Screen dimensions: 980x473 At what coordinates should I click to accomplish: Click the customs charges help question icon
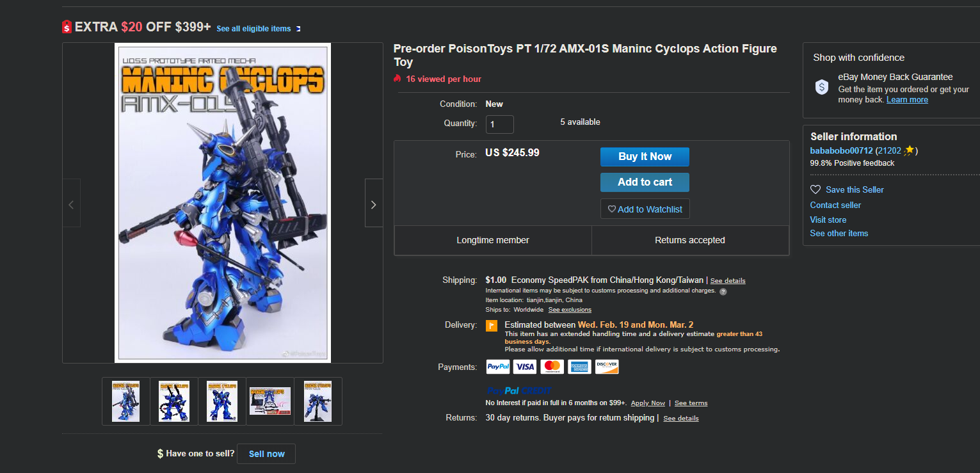click(723, 291)
